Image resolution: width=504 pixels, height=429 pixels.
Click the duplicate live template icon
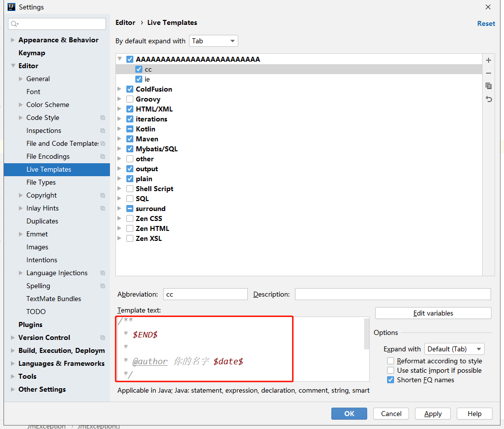488,86
